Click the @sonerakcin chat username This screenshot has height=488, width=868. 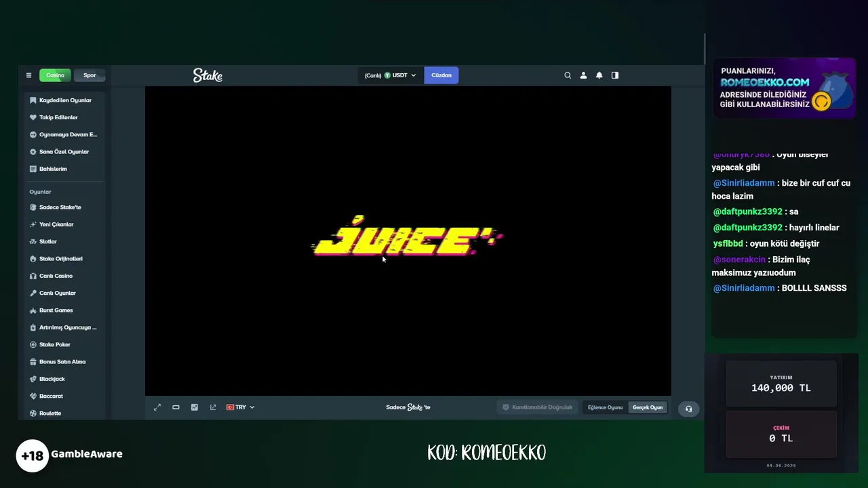739,260
